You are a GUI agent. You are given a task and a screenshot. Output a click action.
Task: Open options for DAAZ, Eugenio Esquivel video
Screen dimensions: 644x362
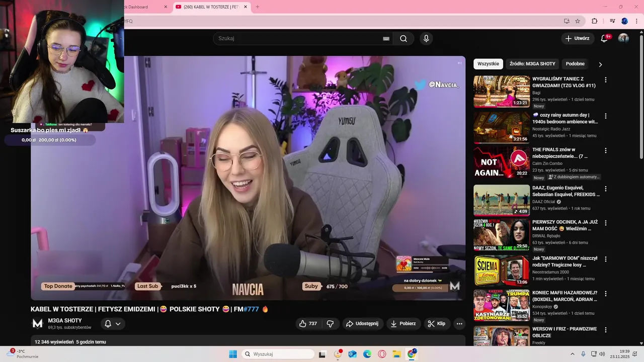point(606,189)
